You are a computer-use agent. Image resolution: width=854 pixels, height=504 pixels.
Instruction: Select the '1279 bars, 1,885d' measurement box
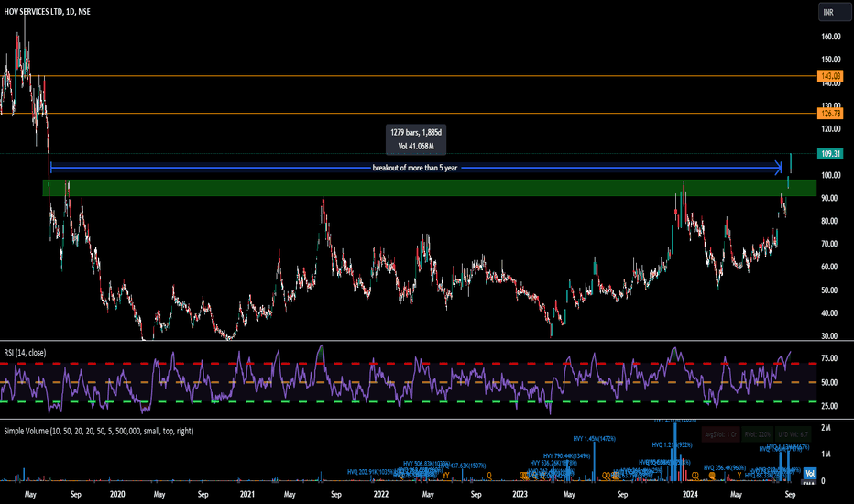pyautogui.click(x=416, y=139)
